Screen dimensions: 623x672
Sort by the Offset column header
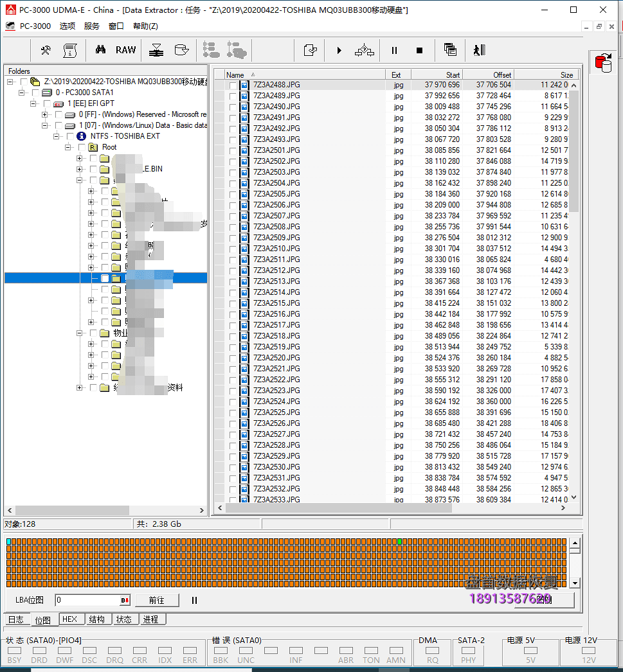(x=488, y=75)
